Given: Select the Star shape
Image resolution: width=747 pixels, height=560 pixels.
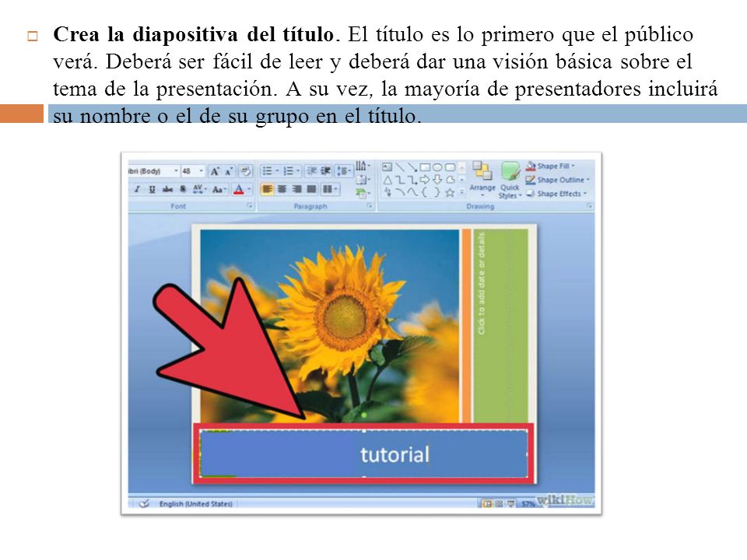Looking at the screenshot, I should (450, 193).
